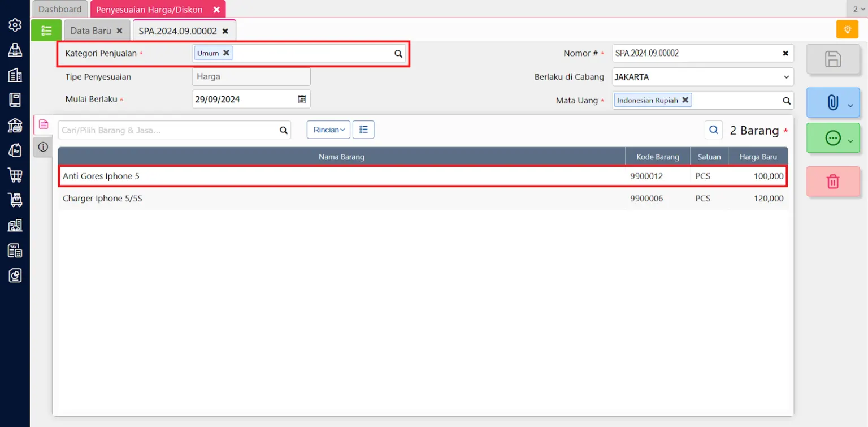Open the Berlaku di Cabang dropdown
The image size is (868, 427).
click(702, 77)
